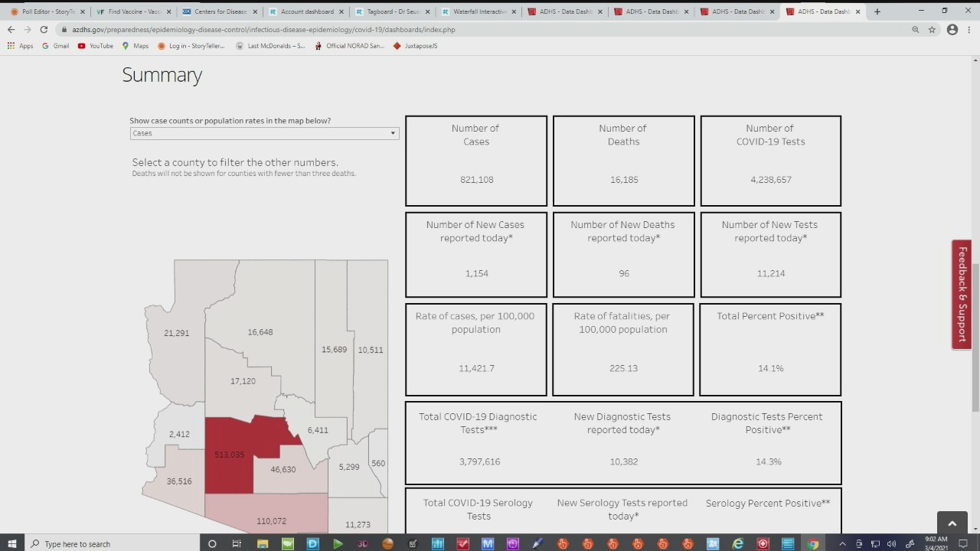Viewport: 980px width, 551px height.
Task: Open the Windows Start menu
Action: pyautogui.click(x=12, y=543)
